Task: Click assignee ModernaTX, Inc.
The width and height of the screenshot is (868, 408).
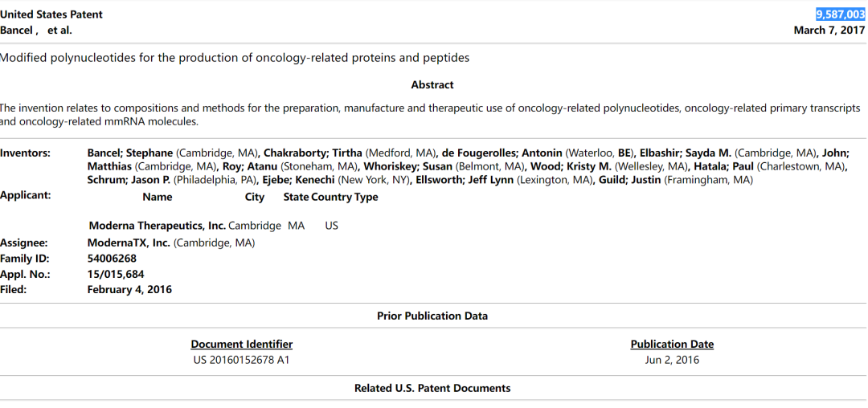Action: coord(129,243)
